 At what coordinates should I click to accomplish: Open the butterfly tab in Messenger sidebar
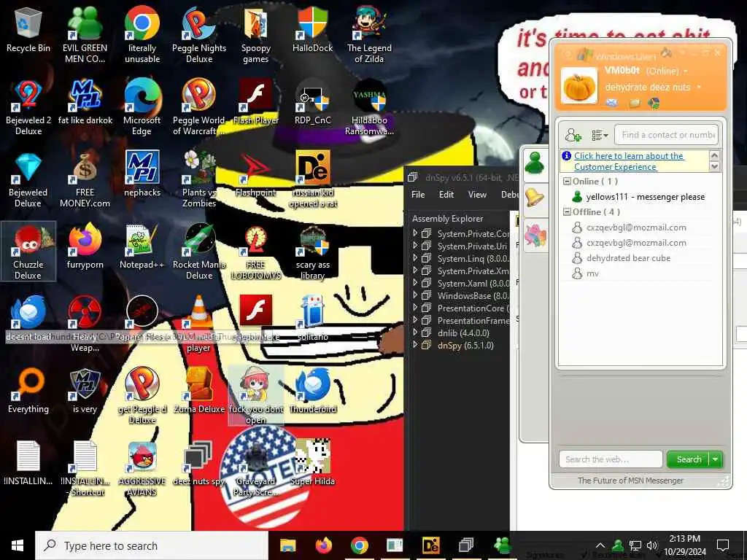coord(535,235)
